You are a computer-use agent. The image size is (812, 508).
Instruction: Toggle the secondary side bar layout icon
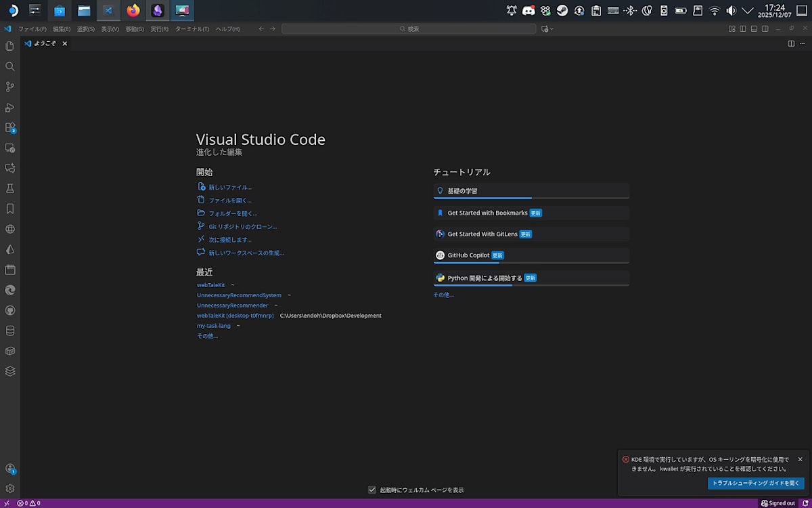pyautogui.click(x=765, y=28)
